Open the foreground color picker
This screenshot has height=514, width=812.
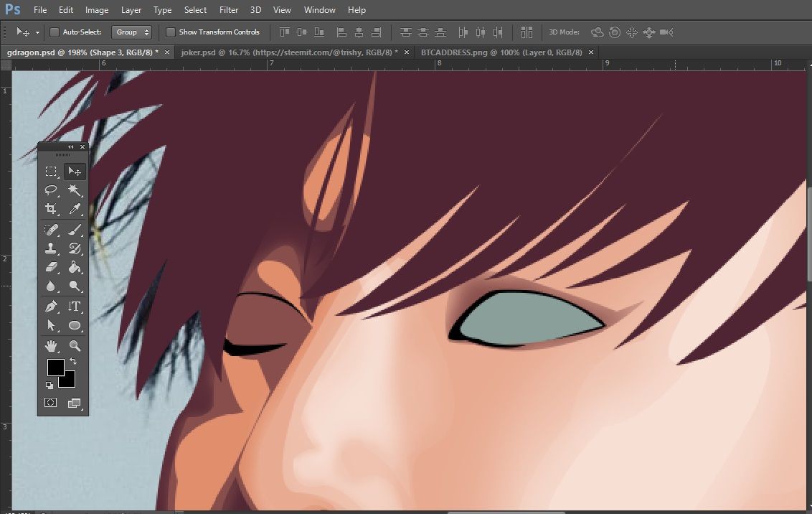[x=55, y=368]
